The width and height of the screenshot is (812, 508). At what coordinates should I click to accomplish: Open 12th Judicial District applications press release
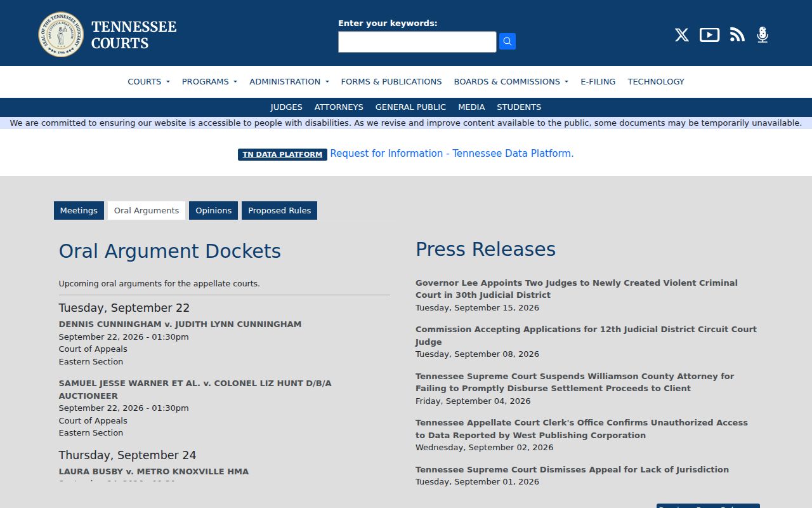(x=586, y=335)
